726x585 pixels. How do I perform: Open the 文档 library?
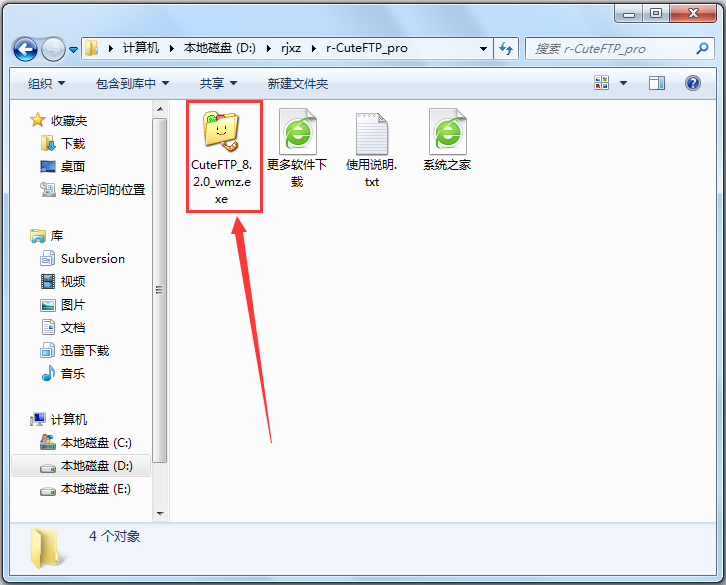(73, 328)
